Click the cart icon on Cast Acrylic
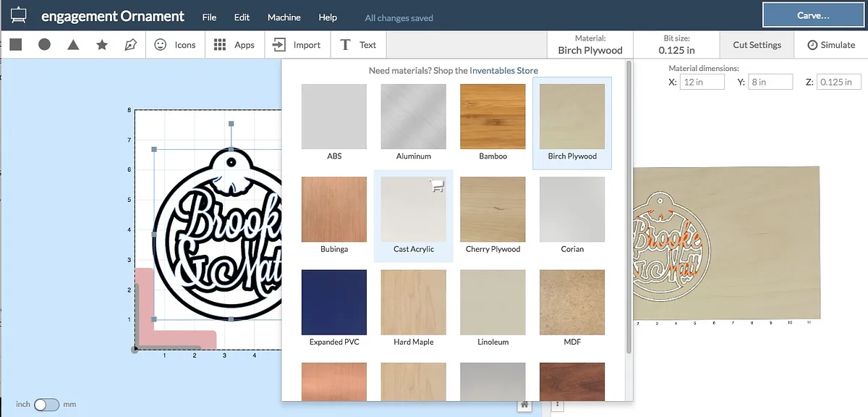 (436, 187)
